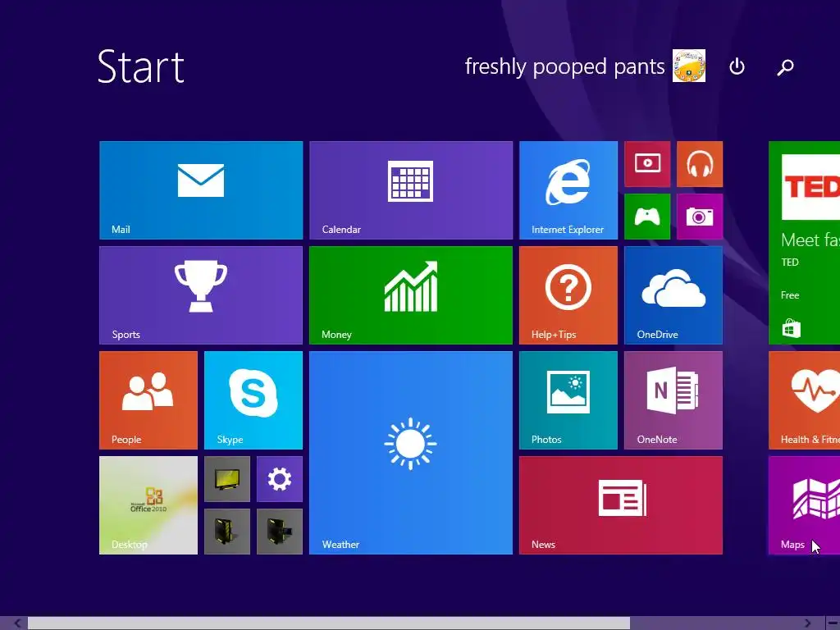Image resolution: width=840 pixels, height=630 pixels.
Task: Open the Camera tile
Action: (700, 217)
